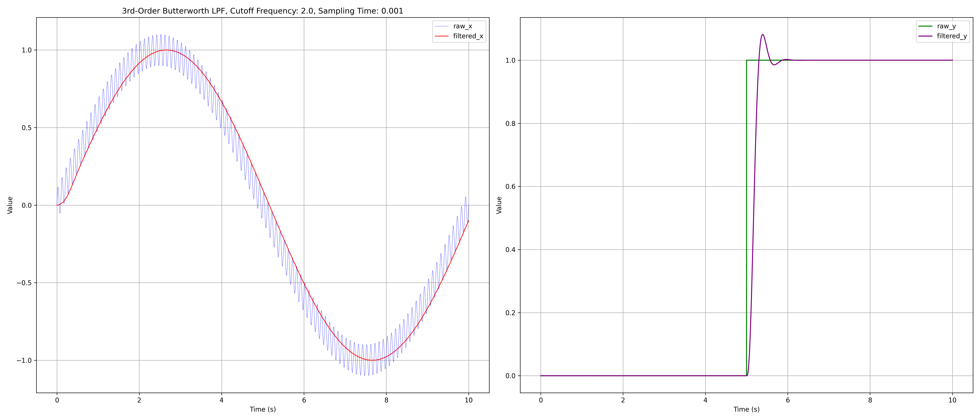This screenshot has width=980, height=420.
Task: Click the "Value" axis label of the raw_x plot
Action: (10, 205)
